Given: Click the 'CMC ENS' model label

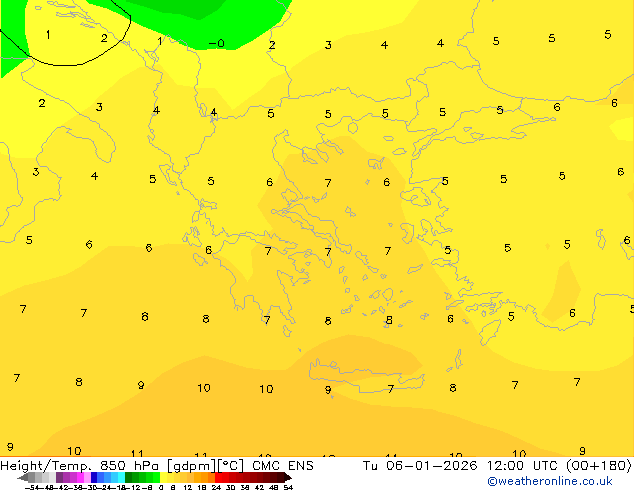Looking at the screenshot, I should [283, 466].
